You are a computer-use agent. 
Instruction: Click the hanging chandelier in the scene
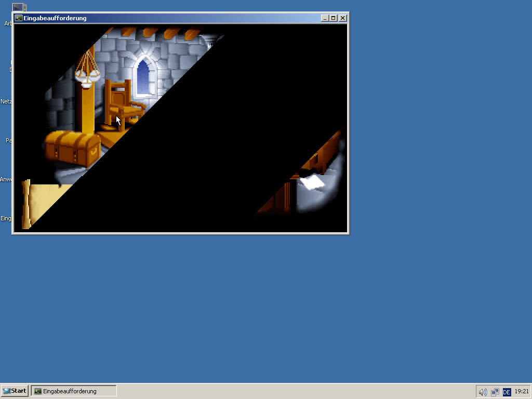click(x=86, y=70)
